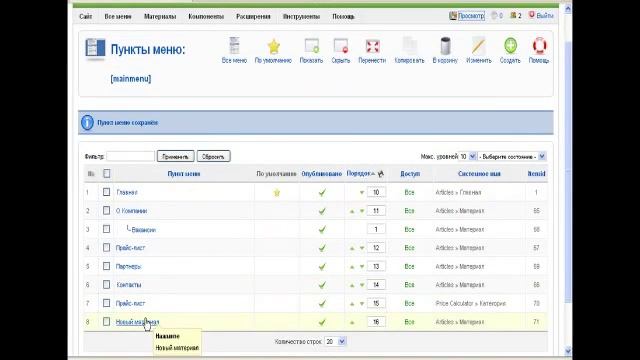Viewport: 640px width, 360px height.
Task: Click order field with value 16
Action: point(376,322)
